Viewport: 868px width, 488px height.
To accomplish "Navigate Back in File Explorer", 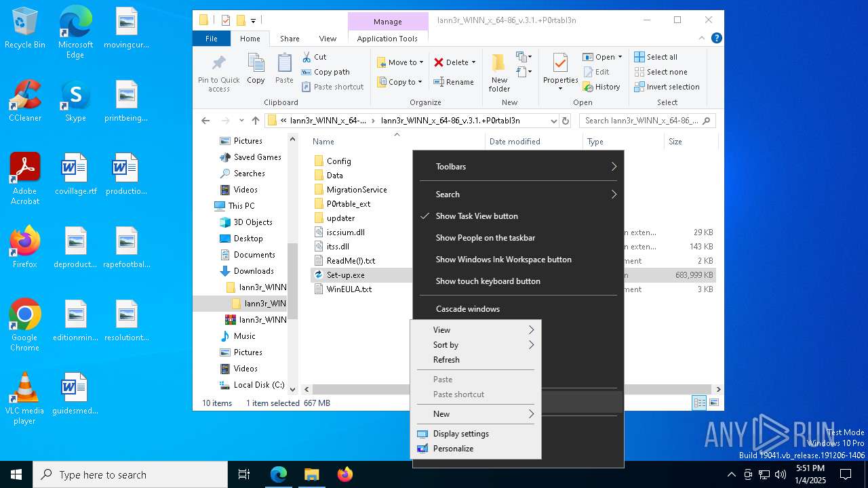I will point(205,121).
